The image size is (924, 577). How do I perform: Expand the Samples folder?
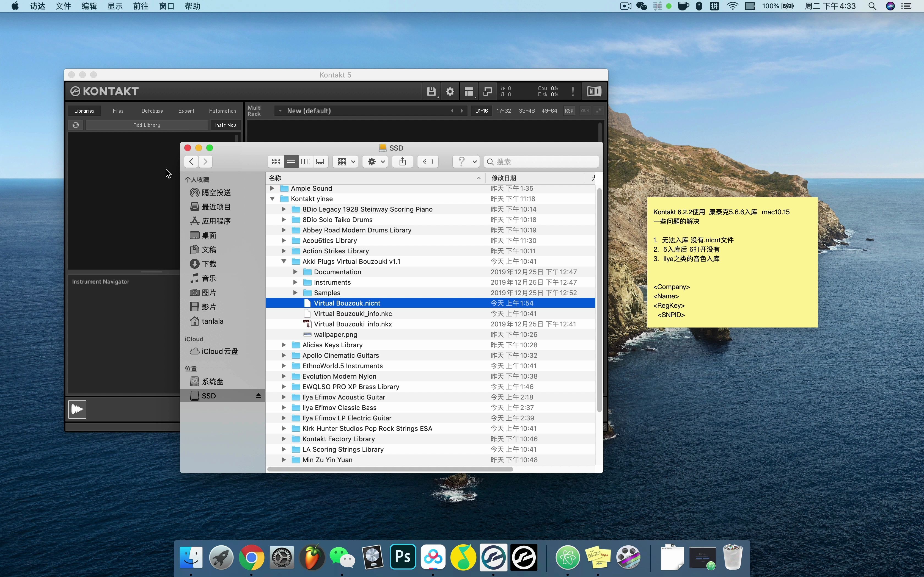(x=295, y=293)
